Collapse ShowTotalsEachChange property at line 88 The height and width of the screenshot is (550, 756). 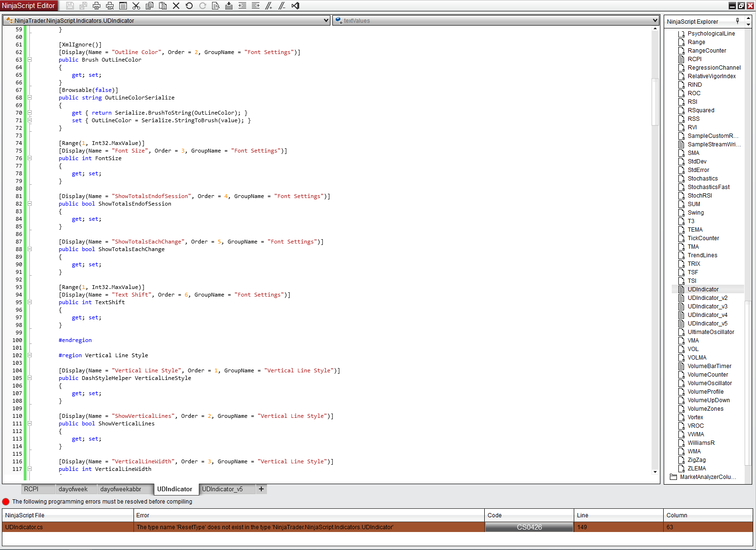pyautogui.click(x=29, y=249)
